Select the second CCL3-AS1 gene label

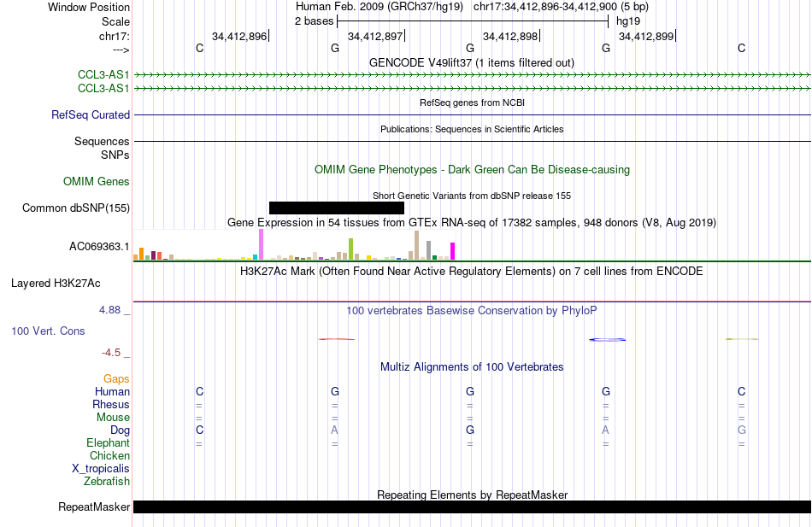[103, 89]
